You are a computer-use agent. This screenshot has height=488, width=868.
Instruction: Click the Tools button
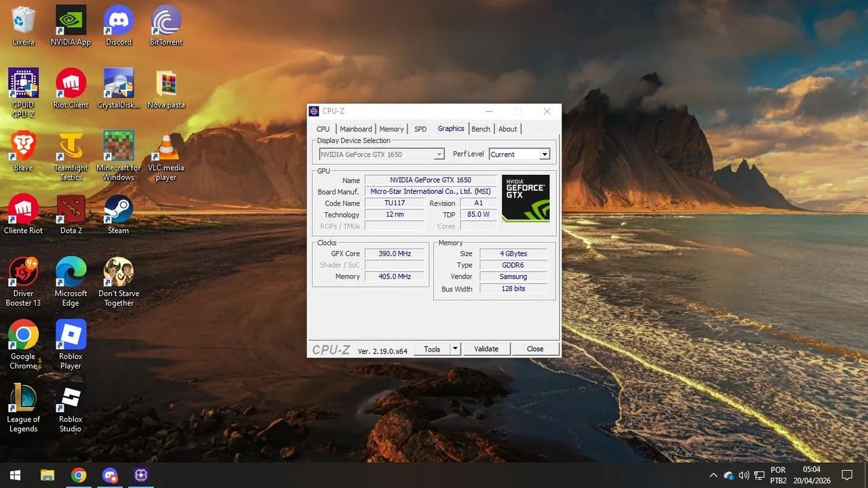tap(432, 349)
